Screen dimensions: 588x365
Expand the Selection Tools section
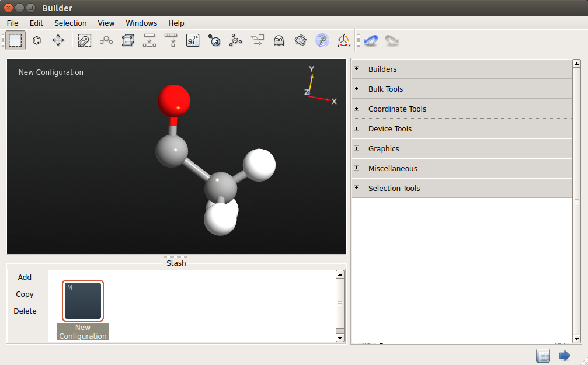(x=357, y=188)
